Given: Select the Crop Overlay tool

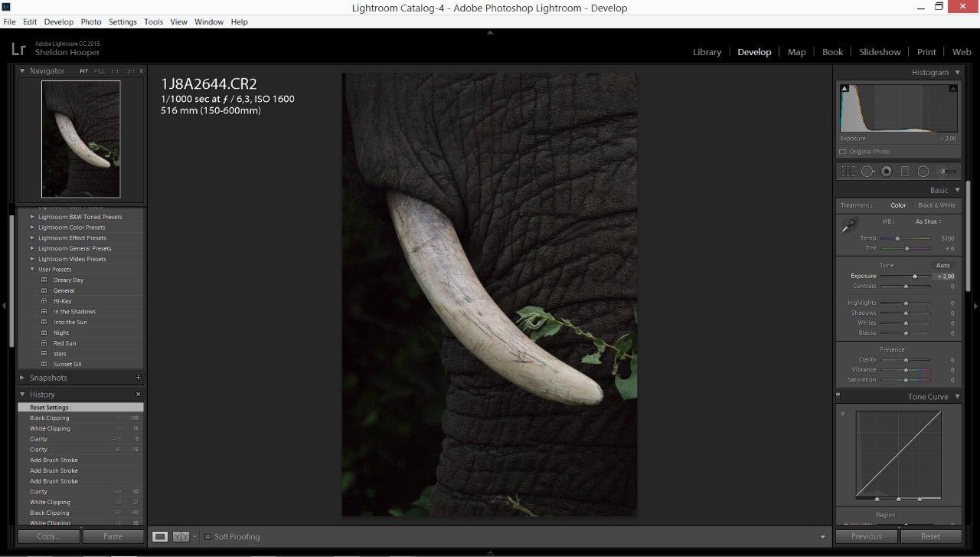Looking at the screenshot, I should tap(848, 172).
